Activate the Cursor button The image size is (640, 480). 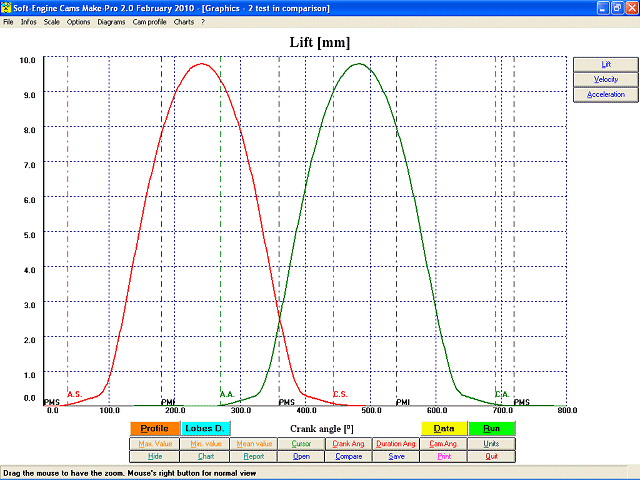coord(301,444)
